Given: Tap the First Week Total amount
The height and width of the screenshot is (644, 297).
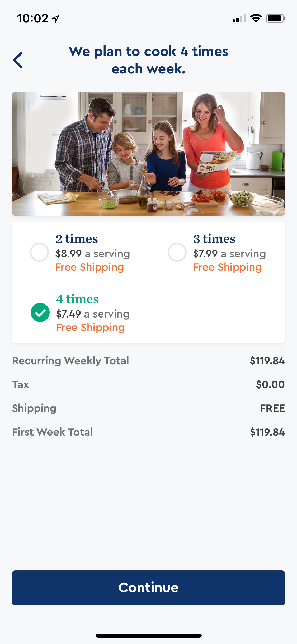Looking at the screenshot, I should coord(267,432).
